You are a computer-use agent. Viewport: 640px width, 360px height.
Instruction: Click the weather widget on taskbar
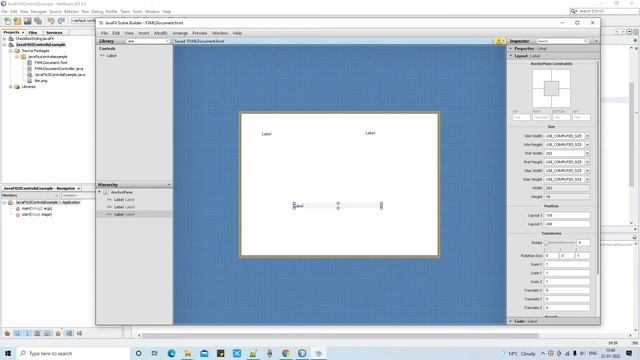[x=519, y=353]
